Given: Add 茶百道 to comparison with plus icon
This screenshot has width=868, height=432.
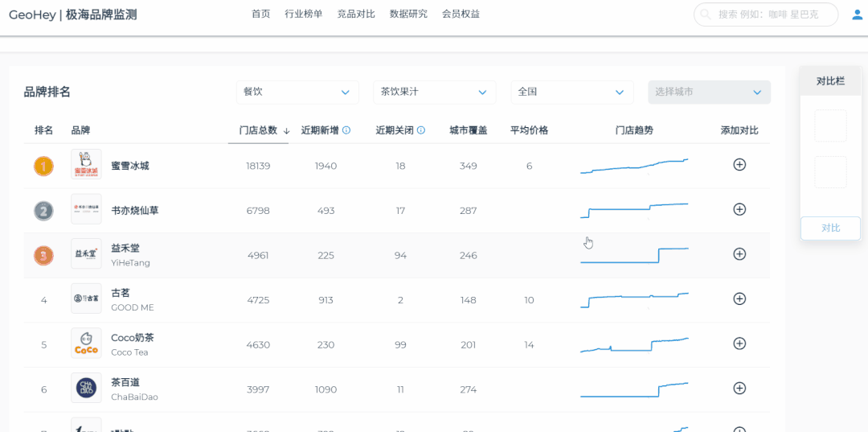Looking at the screenshot, I should (x=739, y=389).
